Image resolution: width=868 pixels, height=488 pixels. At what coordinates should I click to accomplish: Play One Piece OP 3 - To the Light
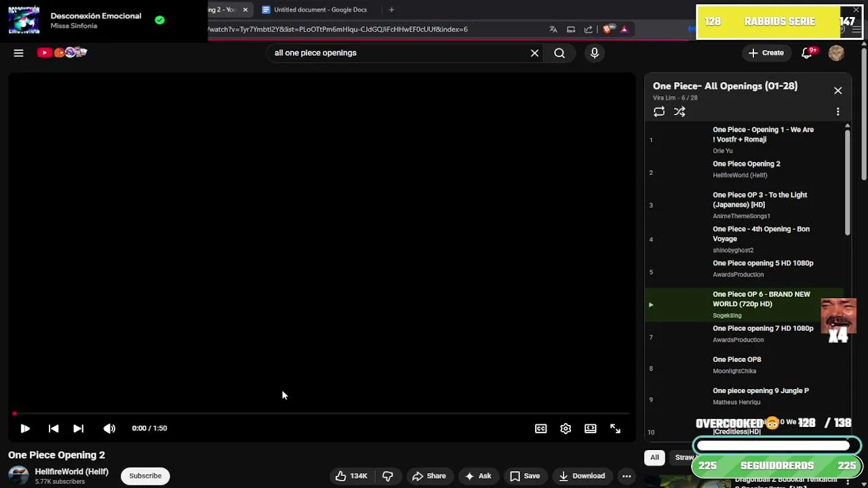click(745, 205)
